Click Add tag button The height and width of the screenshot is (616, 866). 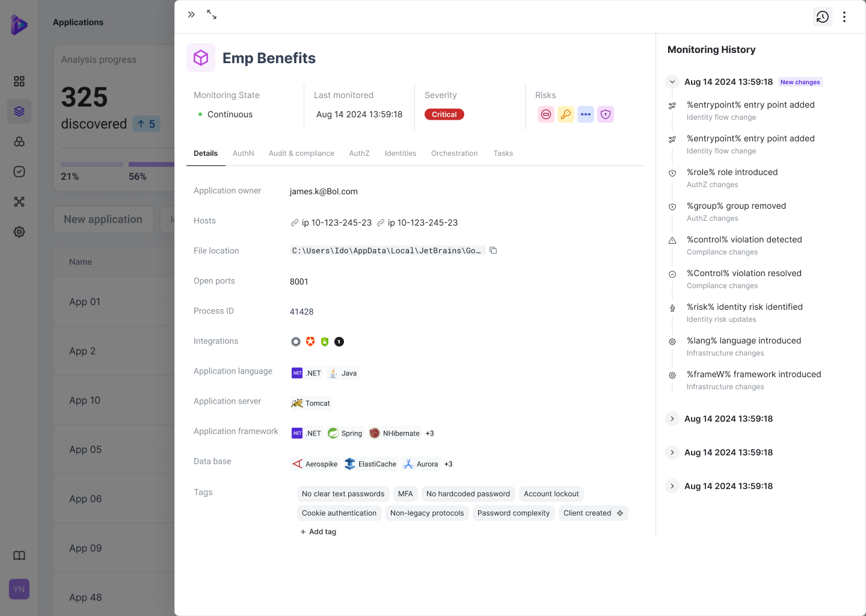318,532
